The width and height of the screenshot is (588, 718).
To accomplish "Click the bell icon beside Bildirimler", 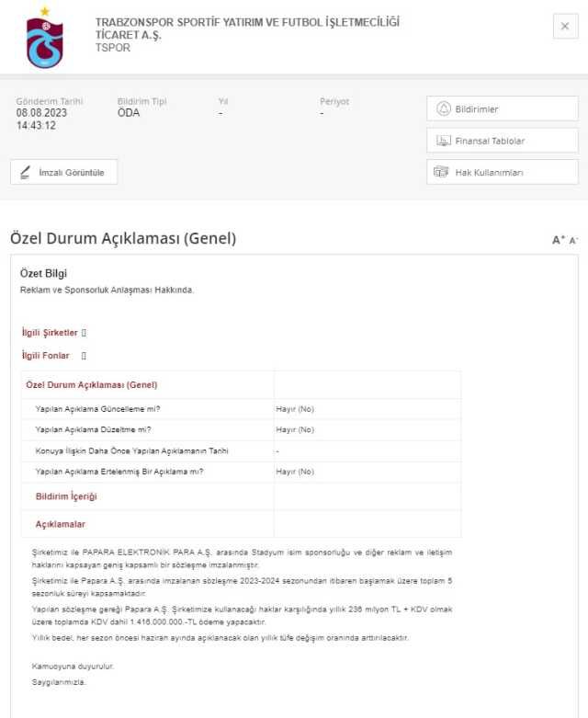I will pyautogui.click(x=444, y=109).
